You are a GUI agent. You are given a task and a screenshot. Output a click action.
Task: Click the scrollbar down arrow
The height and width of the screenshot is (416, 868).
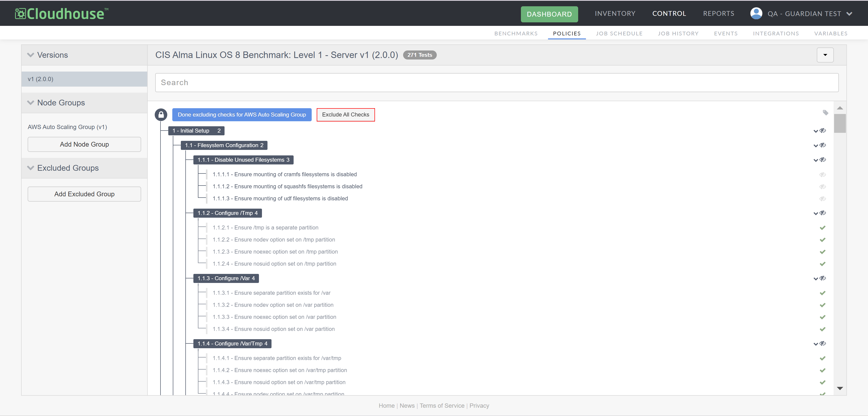(840, 388)
